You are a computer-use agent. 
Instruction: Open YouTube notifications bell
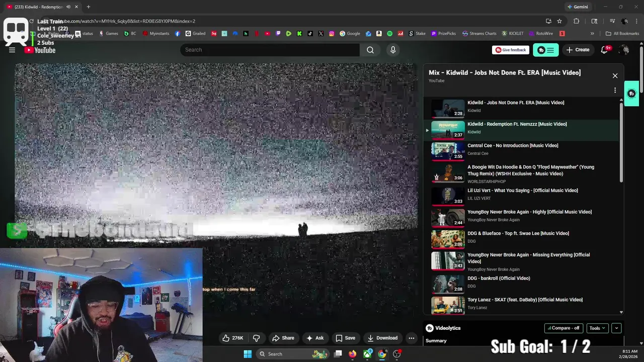pos(605,50)
